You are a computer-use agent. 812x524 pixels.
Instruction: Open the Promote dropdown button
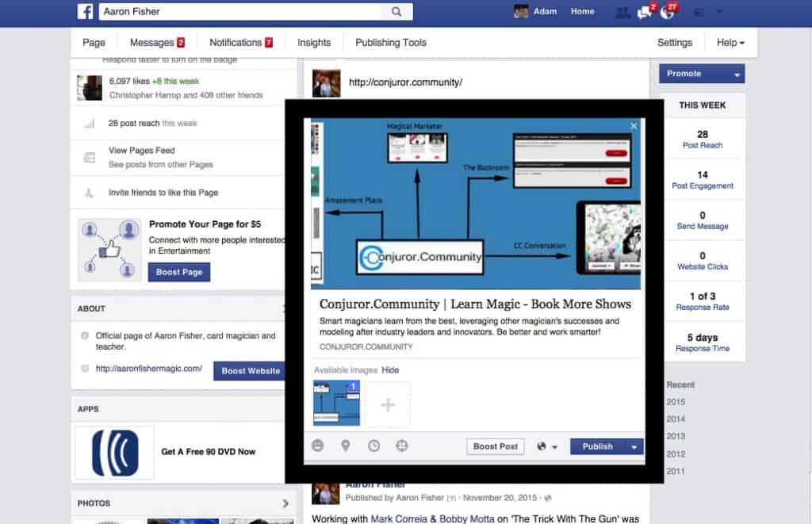tap(702, 74)
